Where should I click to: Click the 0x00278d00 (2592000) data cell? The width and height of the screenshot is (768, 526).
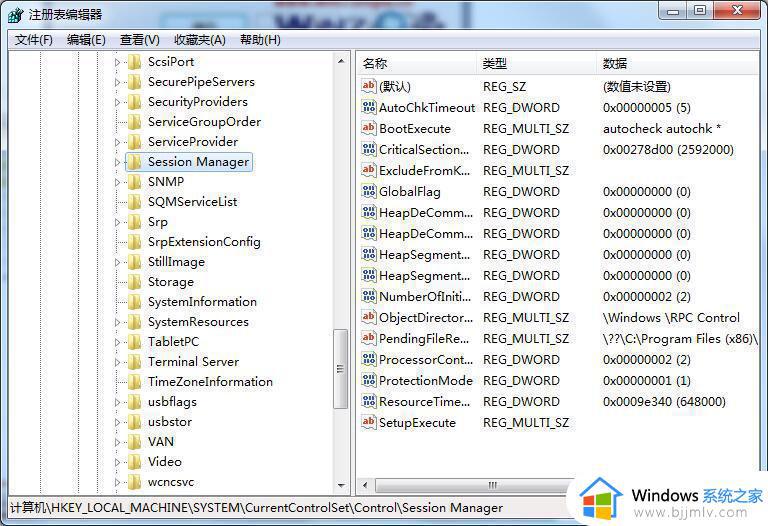pos(668,149)
